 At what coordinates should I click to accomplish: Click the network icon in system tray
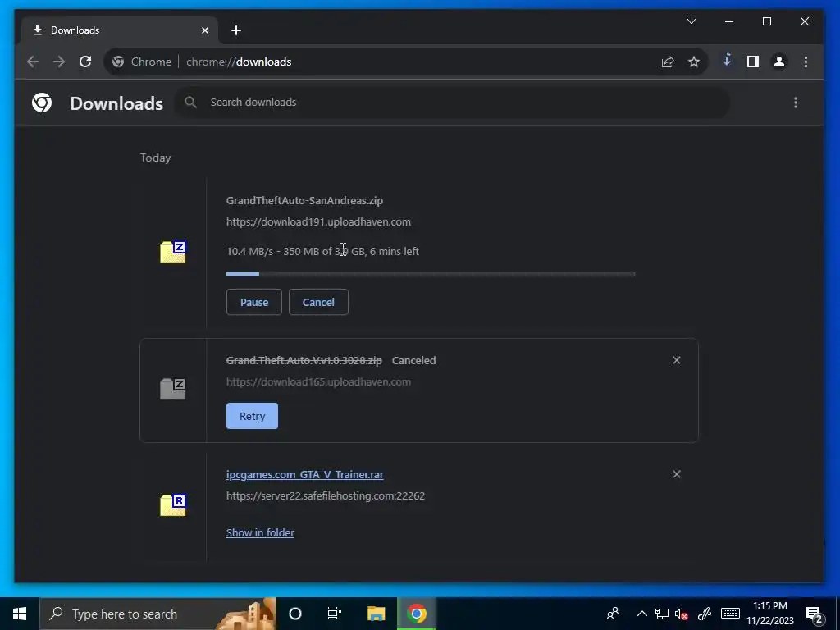point(662,614)
